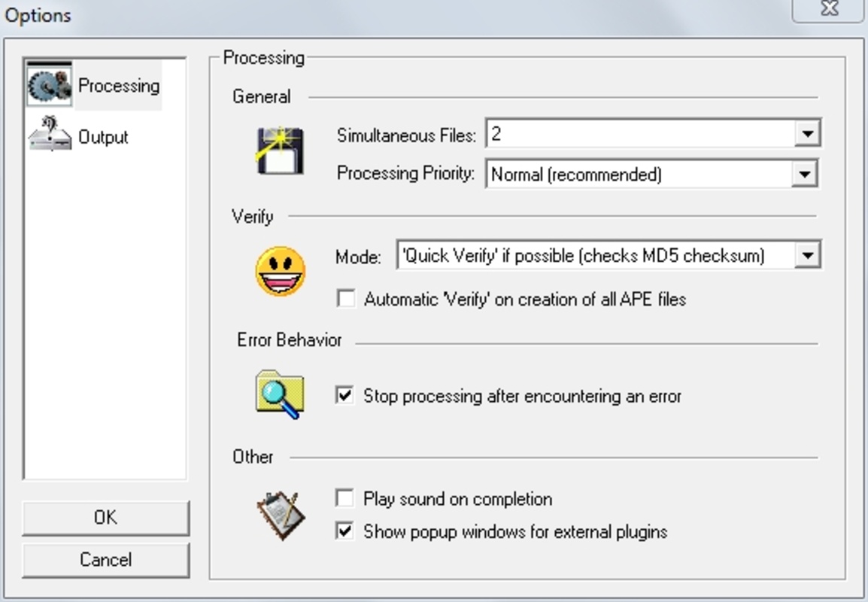Screen dimensions: 868x602
Task: Click the Simultaneous Files value field showing 2
Action: pyautogui.click(x=653, y=133)
